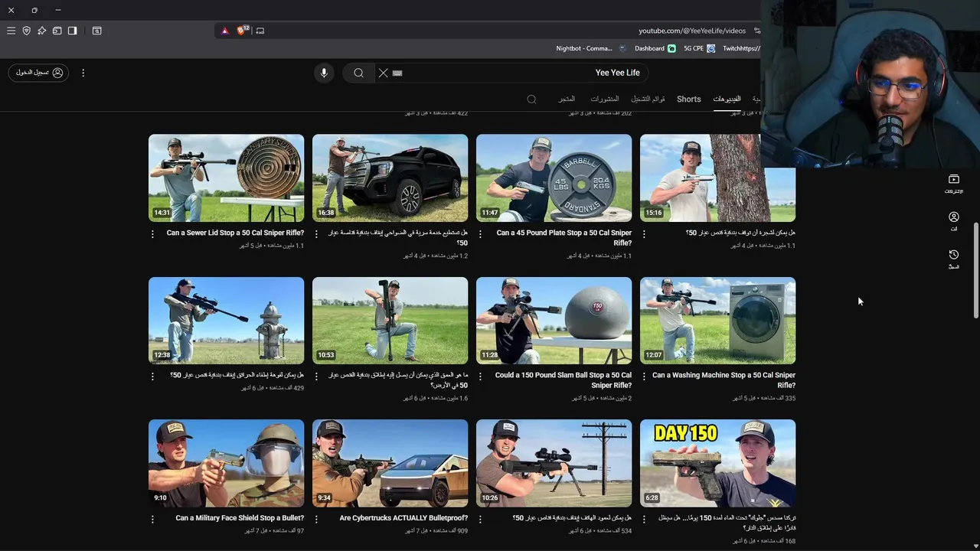Open three-dot menu for 45 Pound Plate video
Image resolution: width=980 pixels, height=551 pixels.
pyautogui.click(x=480, y=234)
